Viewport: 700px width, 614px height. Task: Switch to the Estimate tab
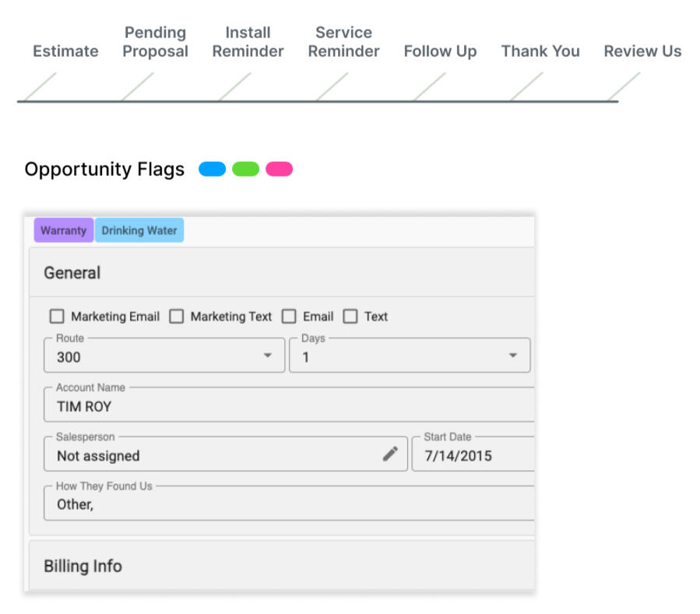(65, 51)
